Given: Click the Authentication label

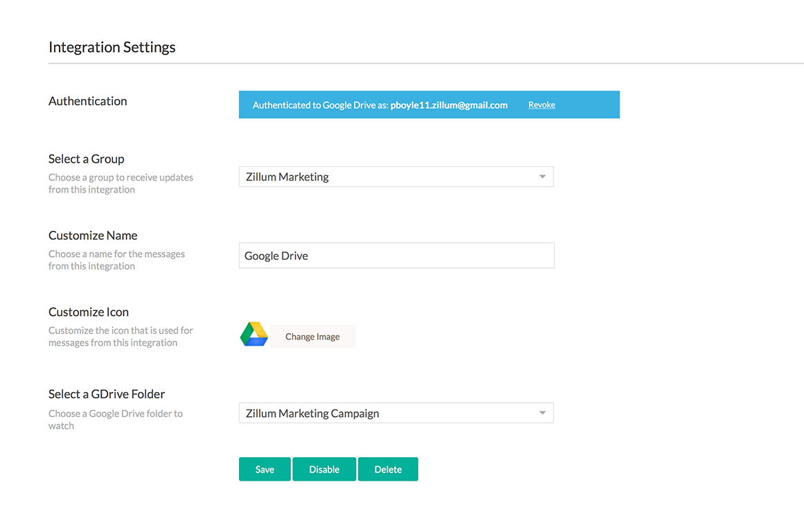Looking at the screenshot, I should (88, 101).
